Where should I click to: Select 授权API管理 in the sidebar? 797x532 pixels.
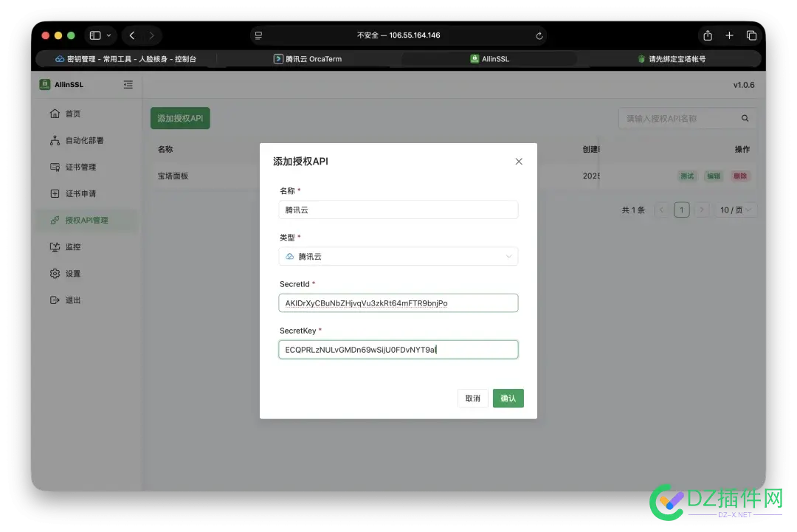[x=87, y=220]
